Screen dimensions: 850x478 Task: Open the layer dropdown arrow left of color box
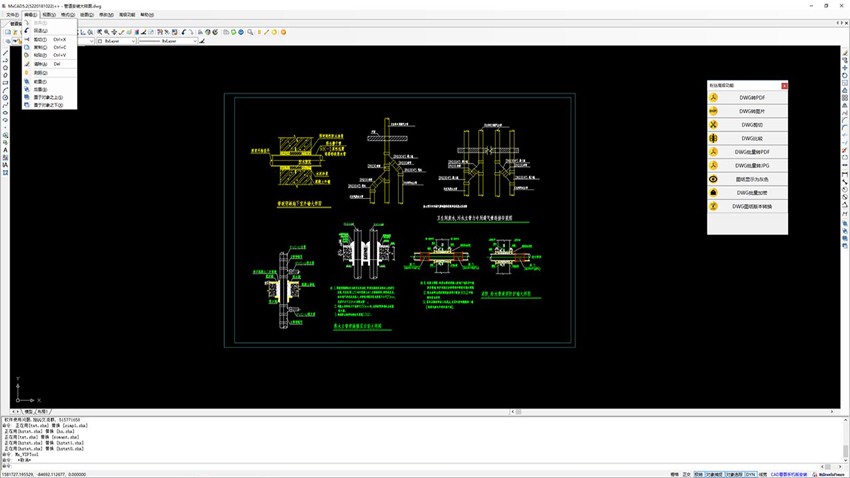(91, 41)
